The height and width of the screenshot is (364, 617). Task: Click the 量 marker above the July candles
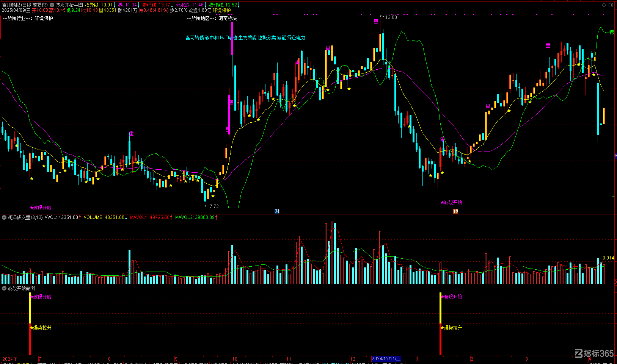click(131, 134)
